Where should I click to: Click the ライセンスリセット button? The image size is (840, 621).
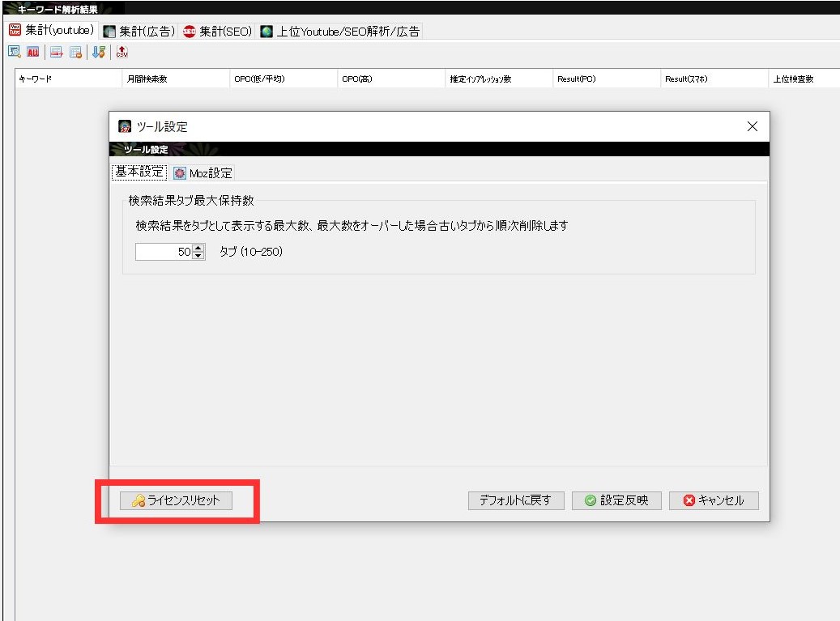176,500
